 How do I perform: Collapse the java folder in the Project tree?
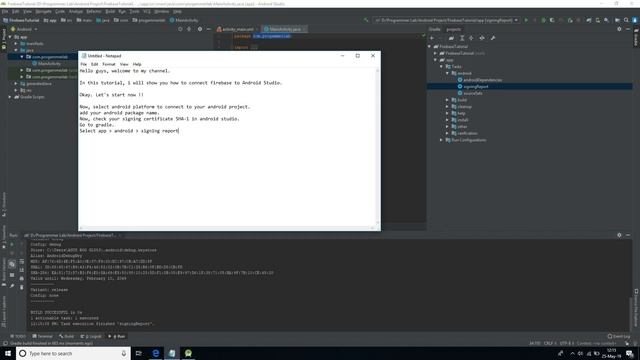[x=16, y=50]
